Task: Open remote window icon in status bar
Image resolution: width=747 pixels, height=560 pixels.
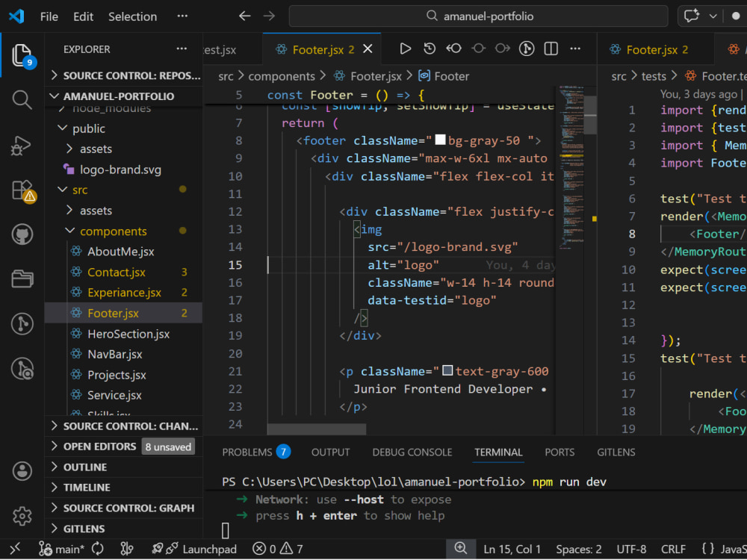Action: [x=15, y=549]
